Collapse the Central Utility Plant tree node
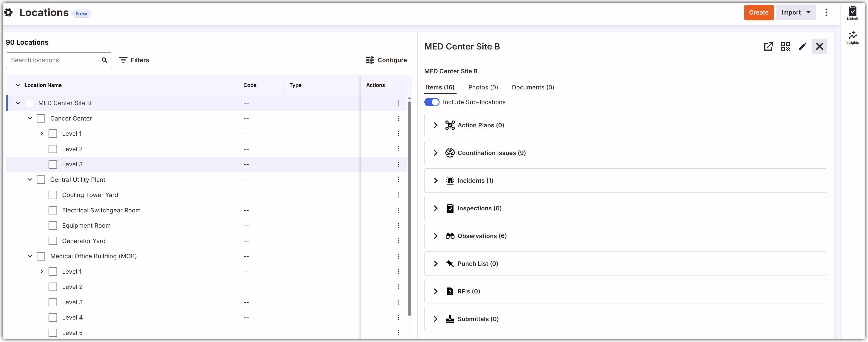Image resolution: width=868 pixels, height=342 pixels. [x=30, y=180]
